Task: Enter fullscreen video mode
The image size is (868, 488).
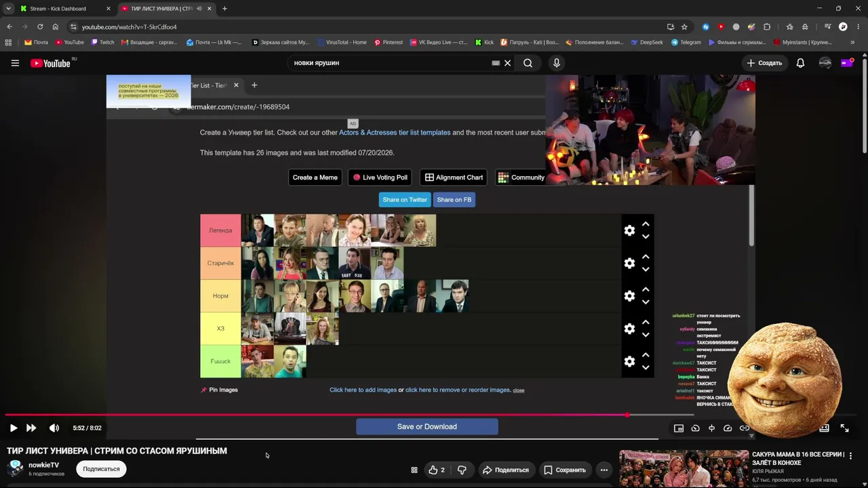Action: [x=844, y=428]
